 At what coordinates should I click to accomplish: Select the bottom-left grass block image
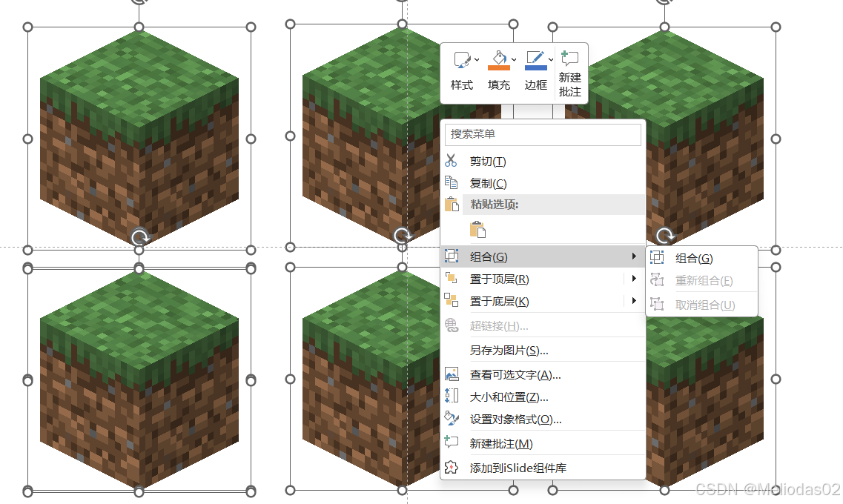click(139, 380)
